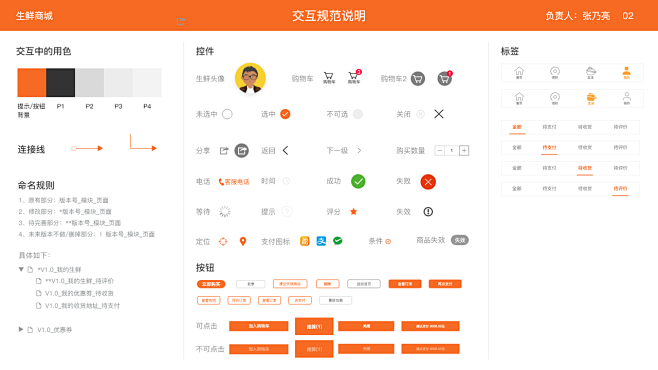Select the blue Alipay payment icon
Screen dimensions: 658x370
click(x=321, y=241)
